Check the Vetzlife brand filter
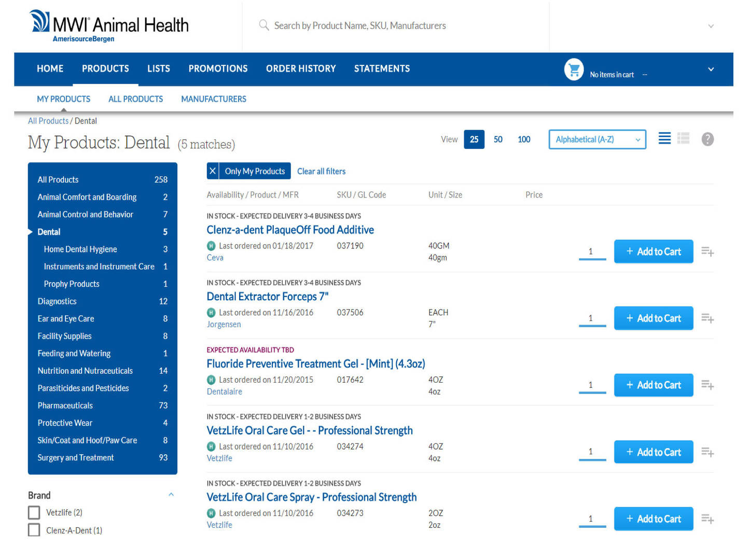The height and width of the screenshot is (560, 750). [34, 512]
